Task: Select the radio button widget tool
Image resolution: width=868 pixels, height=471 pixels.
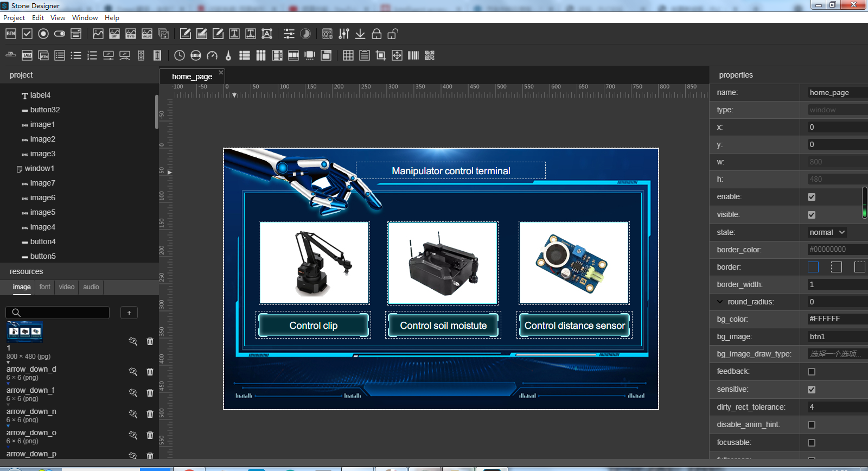Action: (43, 34)
